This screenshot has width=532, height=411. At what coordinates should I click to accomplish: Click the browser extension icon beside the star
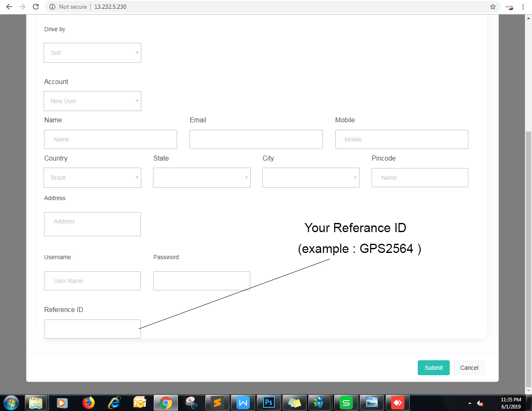[510, 7]
